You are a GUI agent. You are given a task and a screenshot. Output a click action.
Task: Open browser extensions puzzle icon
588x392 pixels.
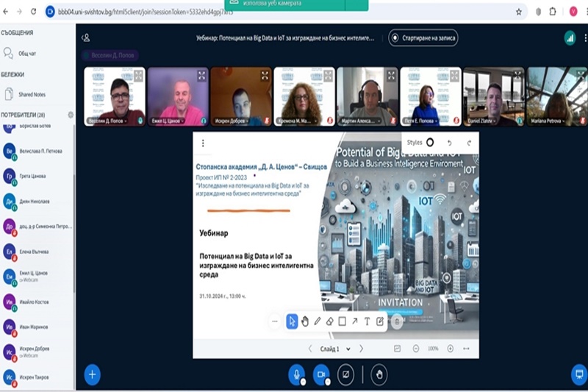click(553, 12)
